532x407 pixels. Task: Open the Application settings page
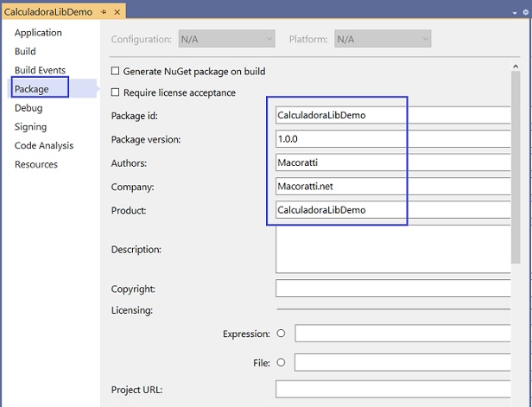click(x=38, y=33)
